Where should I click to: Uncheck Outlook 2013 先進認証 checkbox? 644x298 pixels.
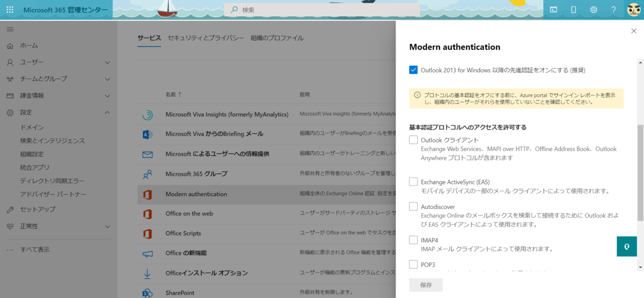tap(413, 70)
